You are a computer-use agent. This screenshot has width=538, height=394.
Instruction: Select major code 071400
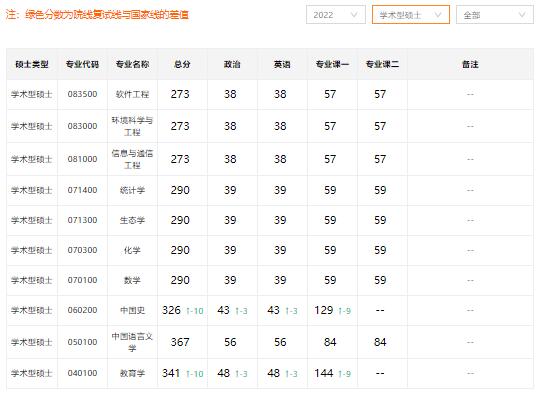coord(82,190)
